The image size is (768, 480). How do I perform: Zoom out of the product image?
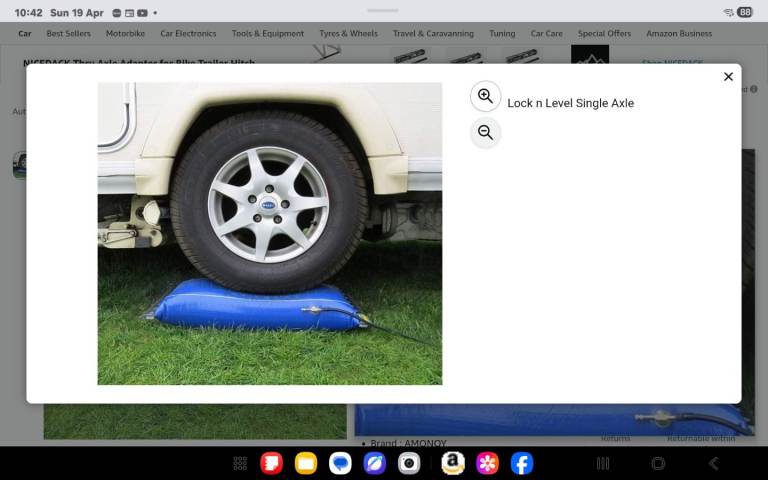pyautogui.click(x=485, y=132)
